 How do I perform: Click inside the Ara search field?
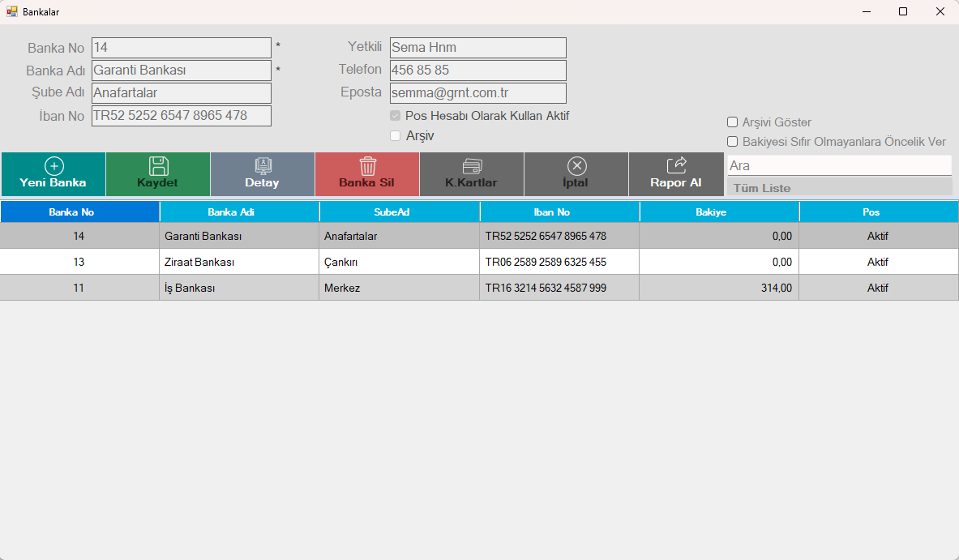(839, 165)
